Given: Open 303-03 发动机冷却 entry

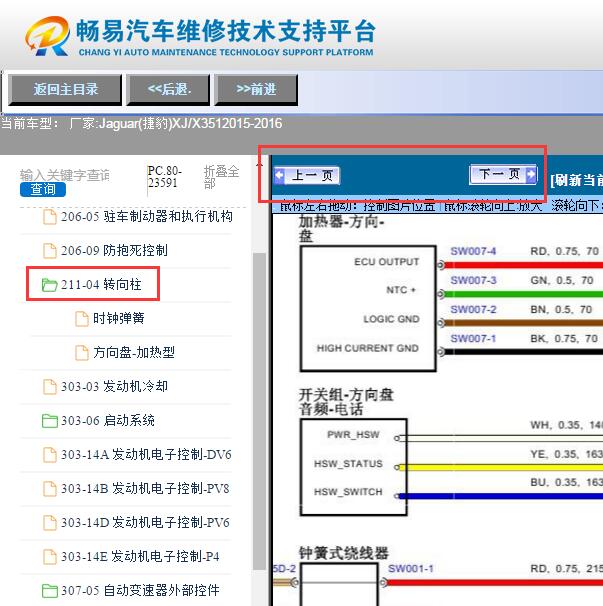Looking at the screenshot, I should [x=114, y=386].
